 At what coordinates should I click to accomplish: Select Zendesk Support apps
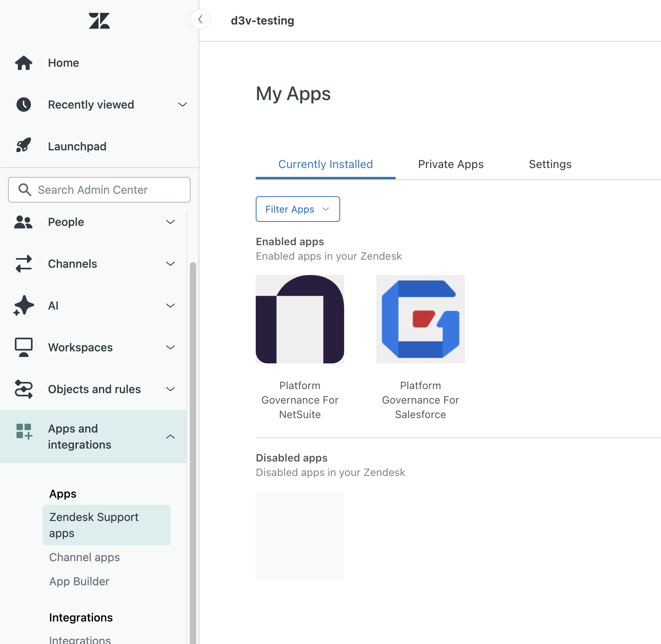[x=94, y=525]
